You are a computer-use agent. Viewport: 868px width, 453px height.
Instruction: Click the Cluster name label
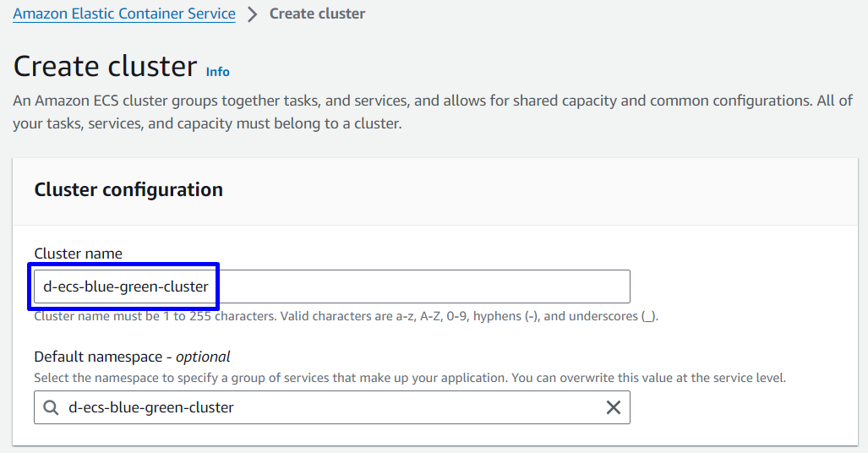pos(78,253)
